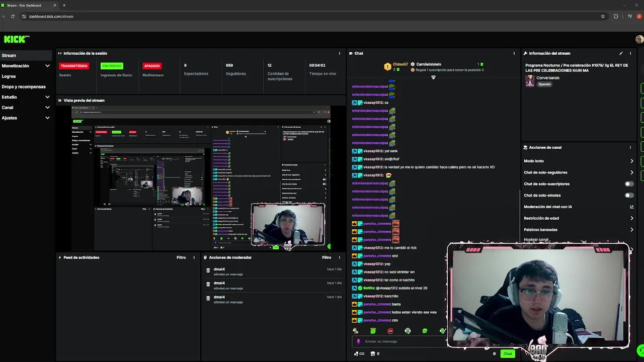644x362 pixels.
Task: Open Palabras baneadas chevron
Action: tap(632, 230)
